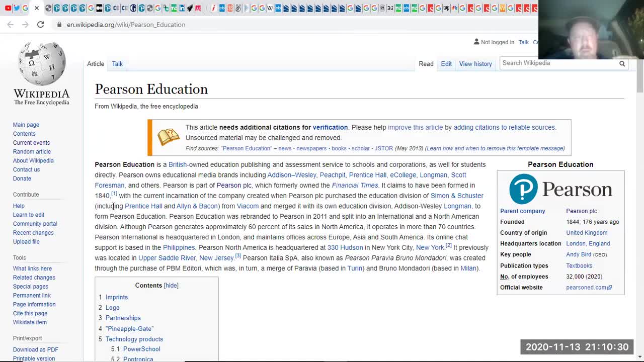Click the verification link in notice

click(x=330, y=128)
